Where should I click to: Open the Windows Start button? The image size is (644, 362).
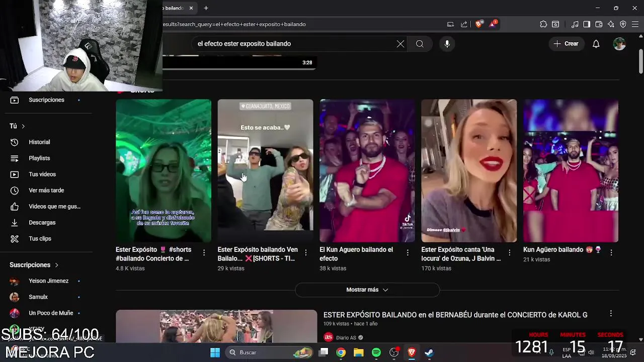point(215,352)
